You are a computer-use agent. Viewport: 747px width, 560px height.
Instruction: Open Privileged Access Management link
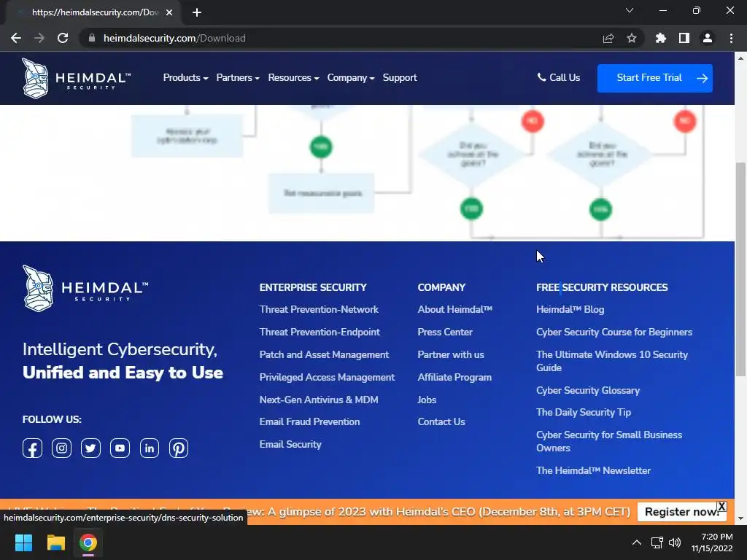coord(327,377)
